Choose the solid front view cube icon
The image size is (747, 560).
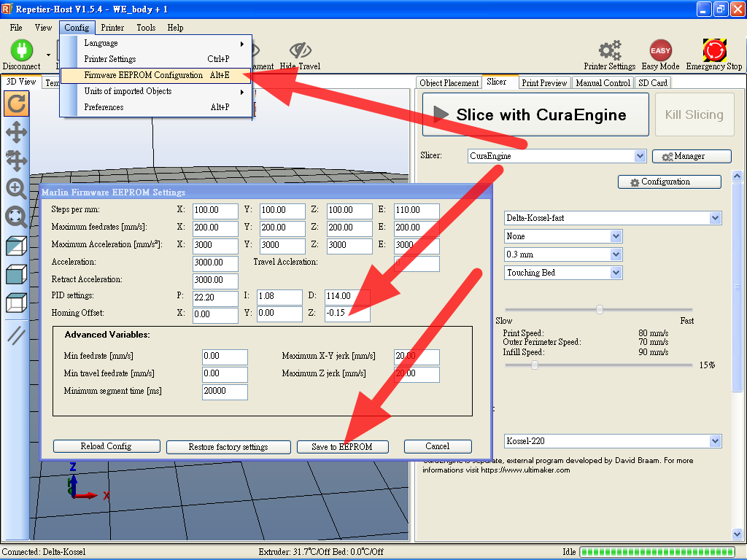point(16,275)
